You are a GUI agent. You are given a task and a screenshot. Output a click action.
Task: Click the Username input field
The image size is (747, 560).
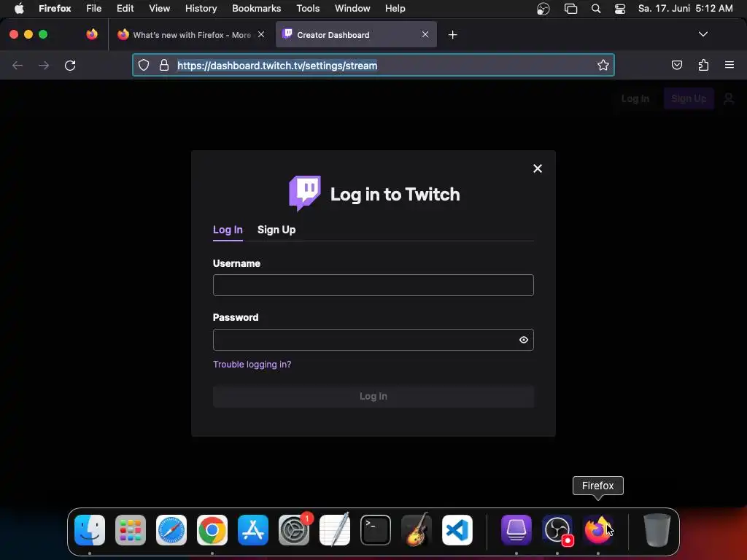tap(373, 285)
